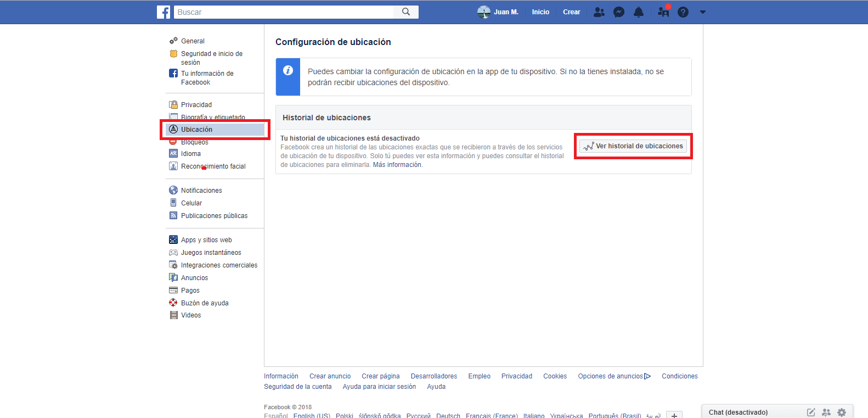This screenshot has height=418, width=868.
Task: Open Notificaciones settings
Action: (x=201, y=191)
